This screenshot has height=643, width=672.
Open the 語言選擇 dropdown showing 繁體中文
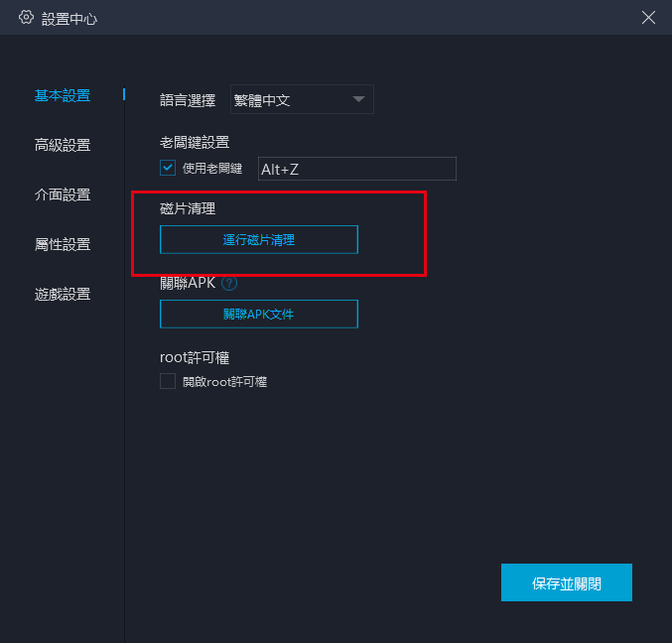302,99
